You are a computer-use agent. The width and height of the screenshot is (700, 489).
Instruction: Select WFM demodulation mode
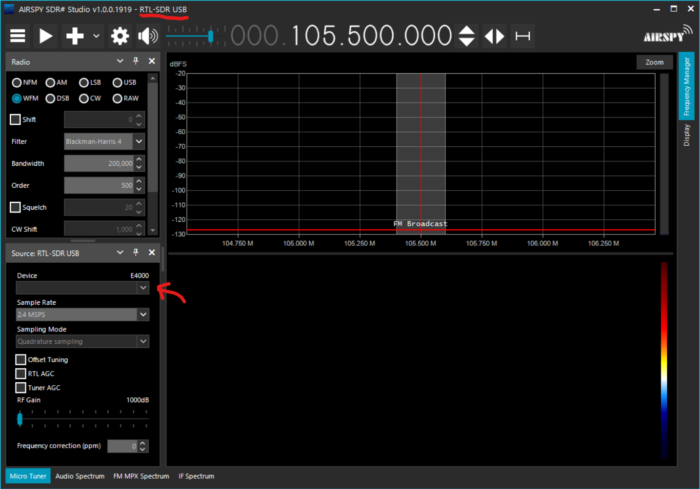25,98
